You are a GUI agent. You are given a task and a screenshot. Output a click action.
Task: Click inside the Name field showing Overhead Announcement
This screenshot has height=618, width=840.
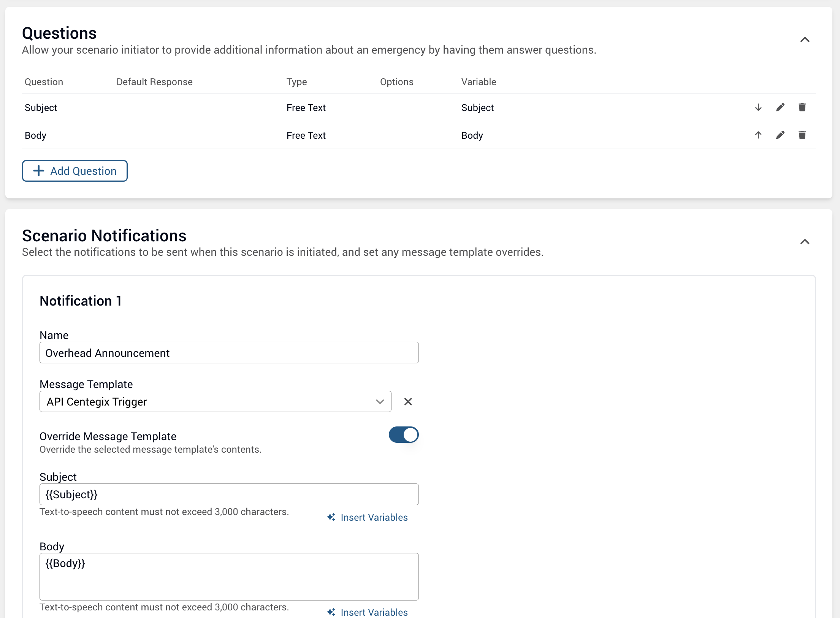pyautogui.click(x=228, y=352)
